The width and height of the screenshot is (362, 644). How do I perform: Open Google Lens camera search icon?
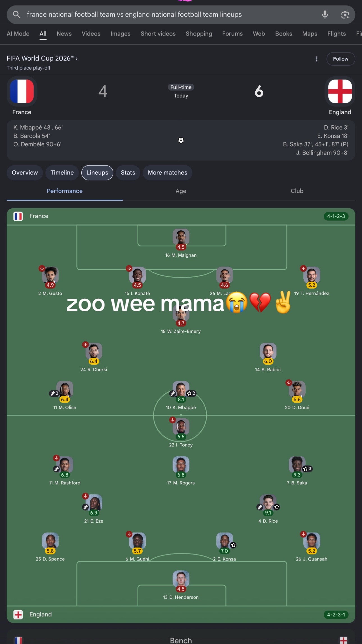pos(345,15)
